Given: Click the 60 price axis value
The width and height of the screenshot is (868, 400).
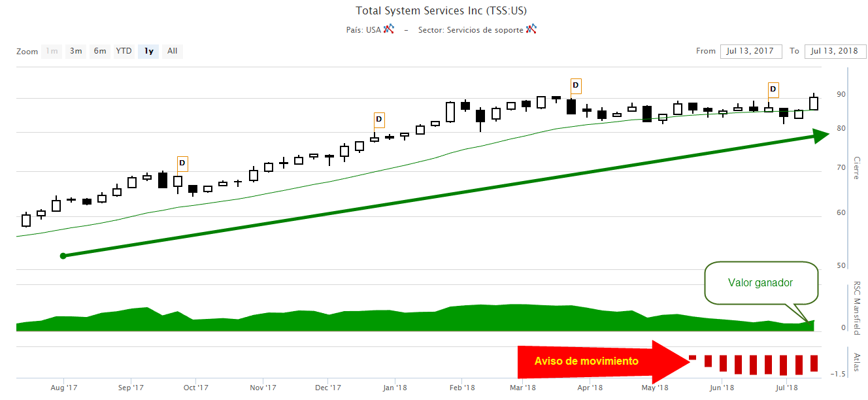Looking at the screenshot, I should pos(841,213).
